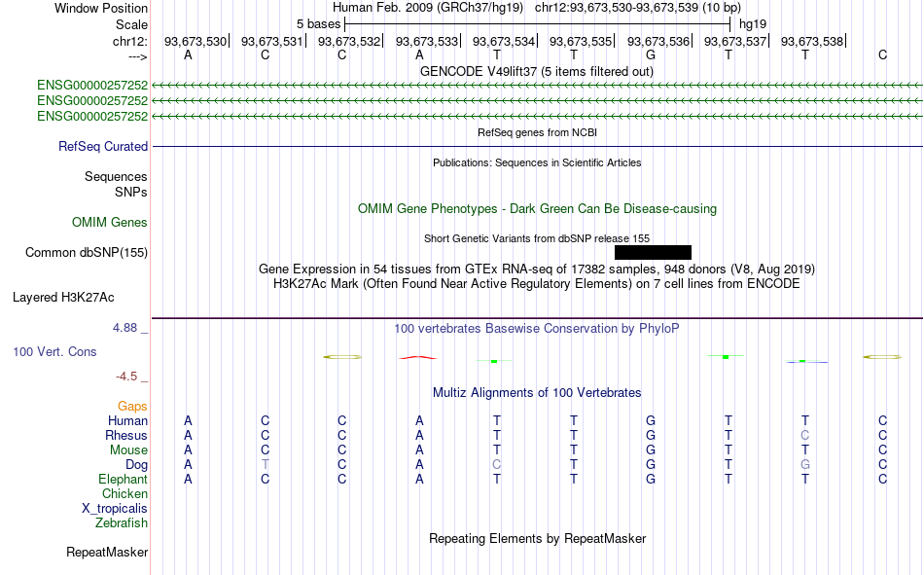Image resolution: width=924 pixels, height=575 pixels.
Task: Select the Rhesus alignment row label
Action: [126, 435]
